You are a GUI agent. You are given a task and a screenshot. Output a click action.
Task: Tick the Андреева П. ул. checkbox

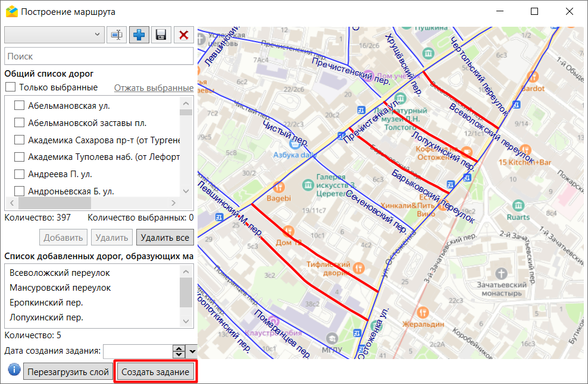pos(19,174)
